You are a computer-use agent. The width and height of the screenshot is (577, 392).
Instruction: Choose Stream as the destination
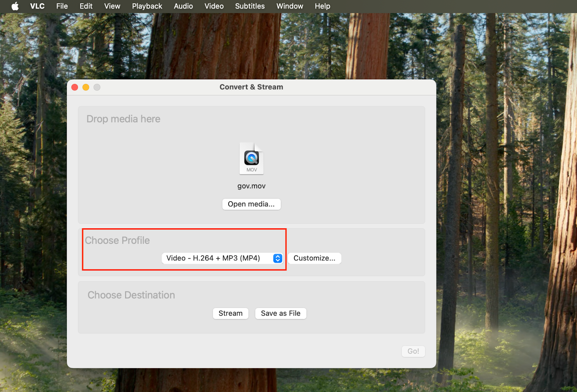point(230,313)
